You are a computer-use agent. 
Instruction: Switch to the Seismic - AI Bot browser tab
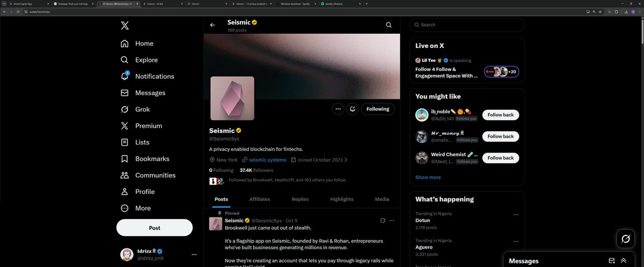tap(164, 3)
